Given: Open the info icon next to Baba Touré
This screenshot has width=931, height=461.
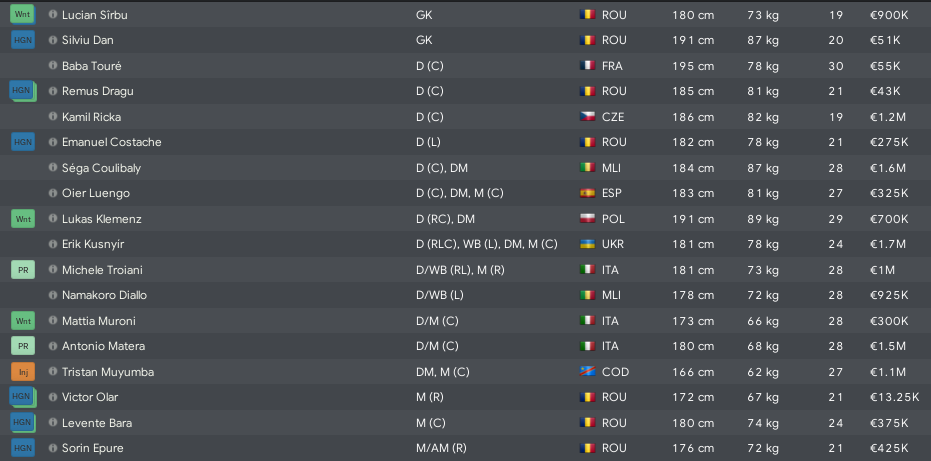Looking at the screenshot, I should [x=53, y=66].
